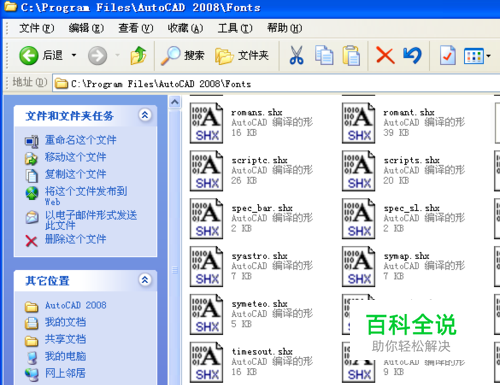Click 以电子邮件形式发送此文件 link
Image resolution: width=500 pixels, height=385 pixels.
pyautogui.click(x=91, y=220)
